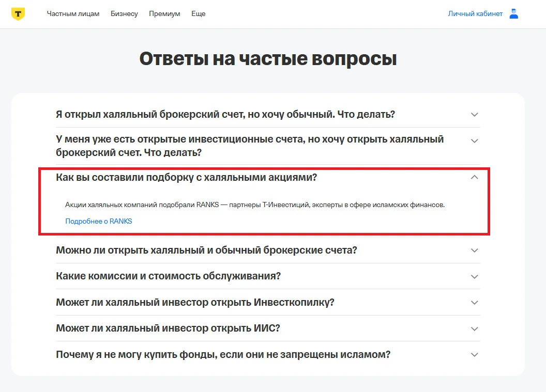This screenshot has height=392, width=546.
Task: Click question 'Можно ли открыть халяльный и обычный брокерские счета?'
Action: [206, 250]
